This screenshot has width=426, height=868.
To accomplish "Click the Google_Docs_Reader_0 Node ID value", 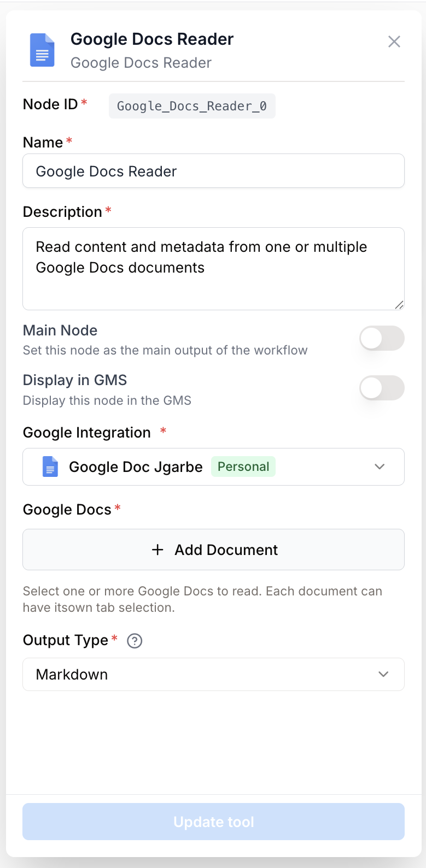I will point(192,106).
